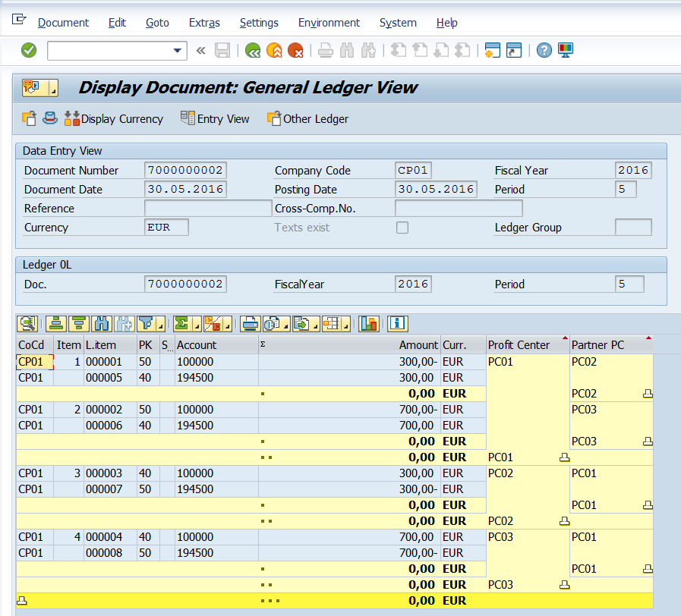
Task: Select the CP01 cell in item 1 row
Action: pos(35,362)
